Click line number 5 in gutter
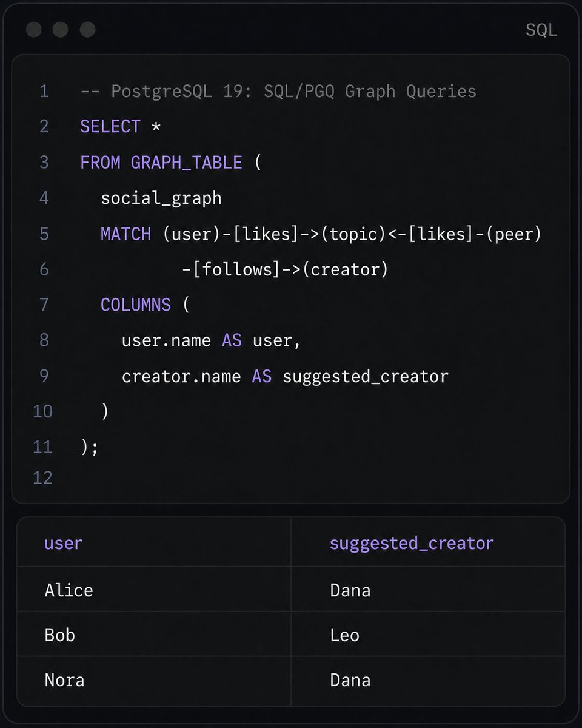 44,234
